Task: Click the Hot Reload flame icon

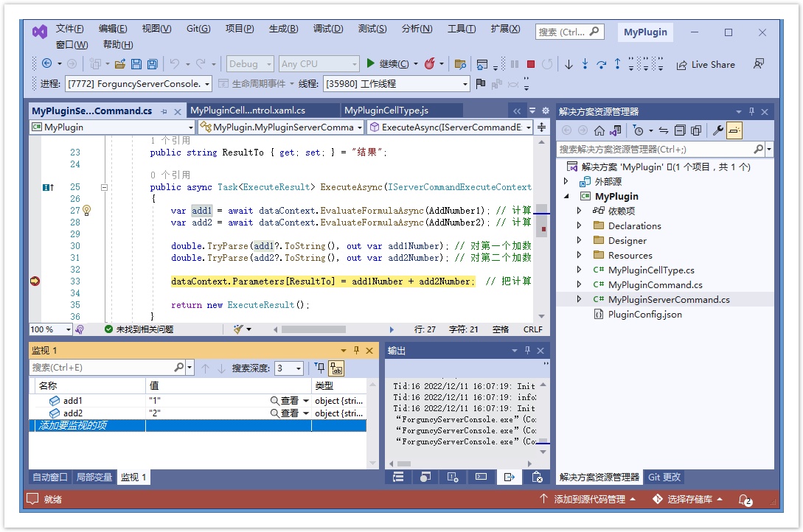Action: pyautogui.click(x=430, y=64)
